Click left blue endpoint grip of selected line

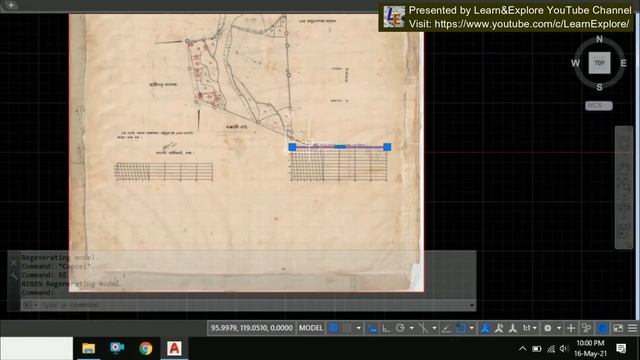(292, 147)
